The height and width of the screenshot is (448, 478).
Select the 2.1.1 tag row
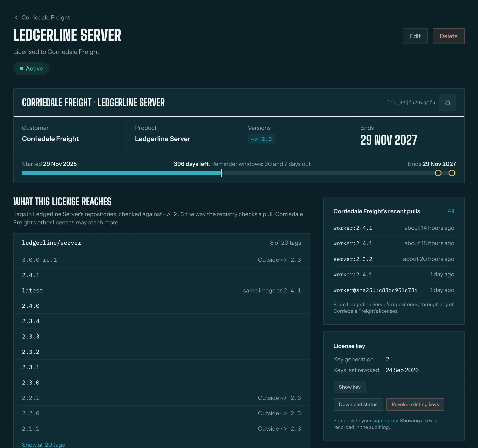[162, 429]
